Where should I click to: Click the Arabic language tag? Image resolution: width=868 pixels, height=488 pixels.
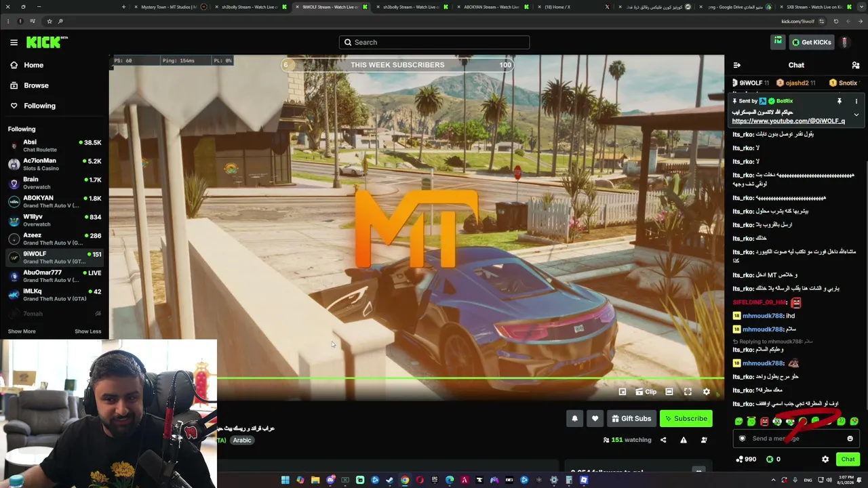(x=242, y=441)
